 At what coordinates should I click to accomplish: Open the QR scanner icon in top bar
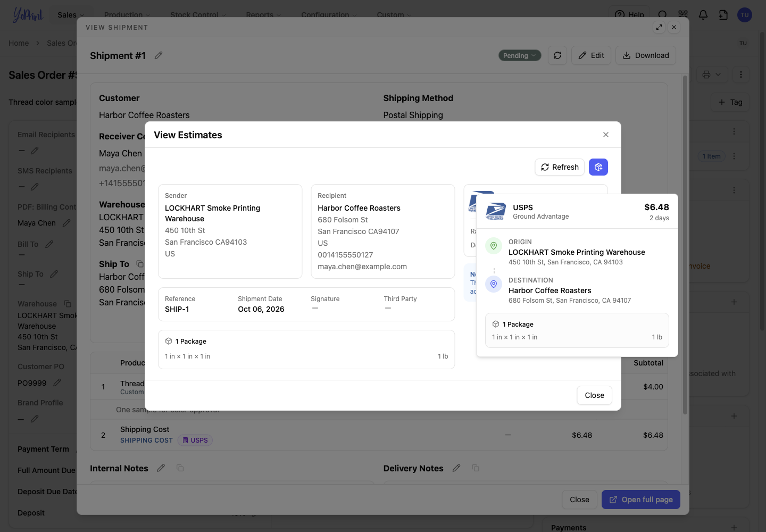click(x=683, y=15)
